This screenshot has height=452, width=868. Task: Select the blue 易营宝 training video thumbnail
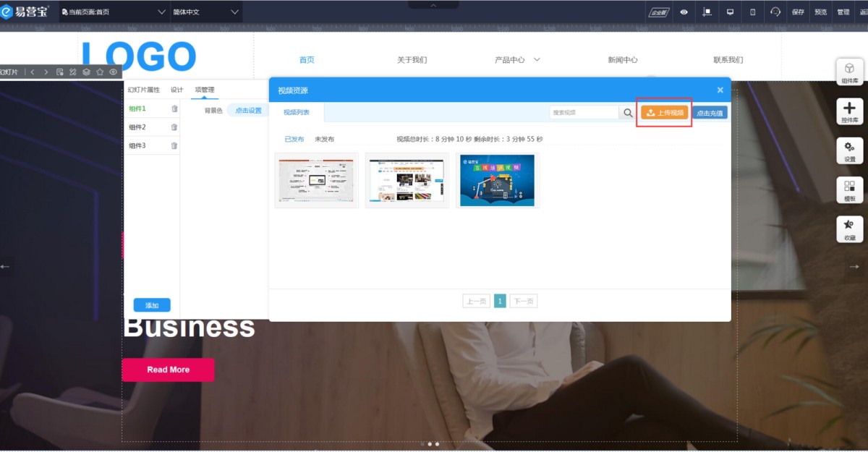[x=497, y=180]
